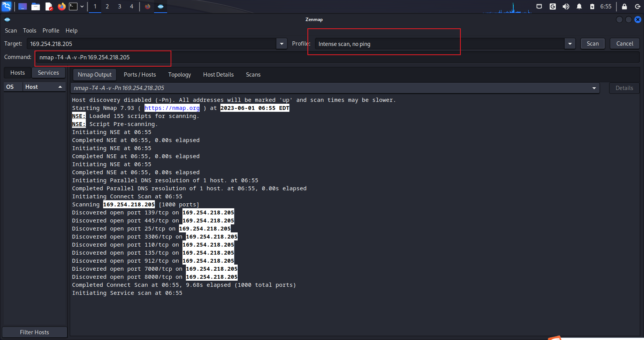Toggle the Host column sort arrow

60,87
